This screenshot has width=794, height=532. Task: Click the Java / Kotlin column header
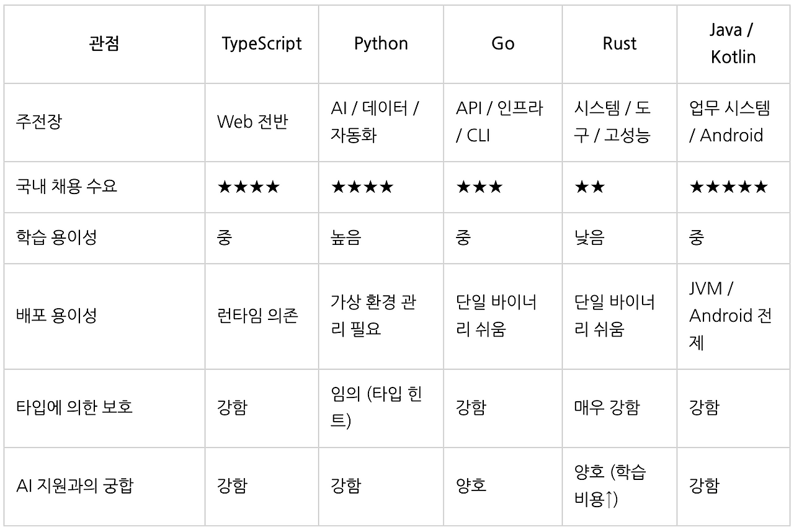[x=733, y=44]
